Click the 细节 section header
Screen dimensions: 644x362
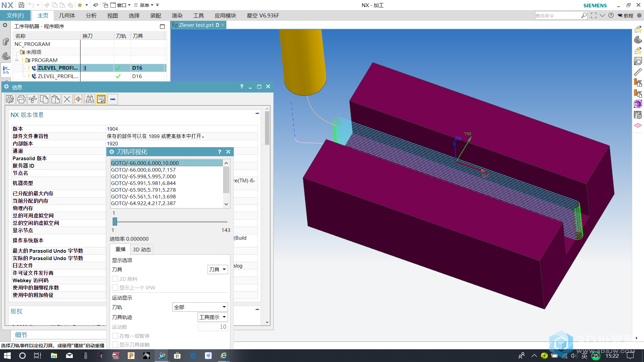click(x=21, y=335)
